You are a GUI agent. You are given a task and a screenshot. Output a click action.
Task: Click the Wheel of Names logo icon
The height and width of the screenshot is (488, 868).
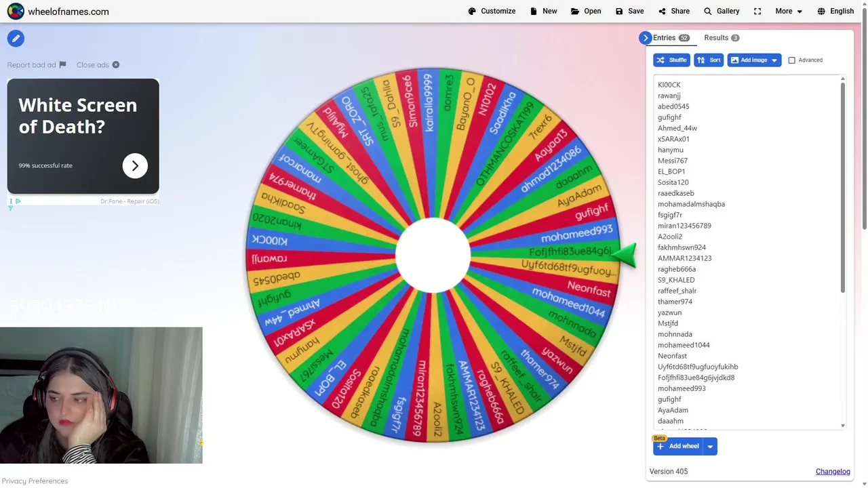click(x=16, y=12)
